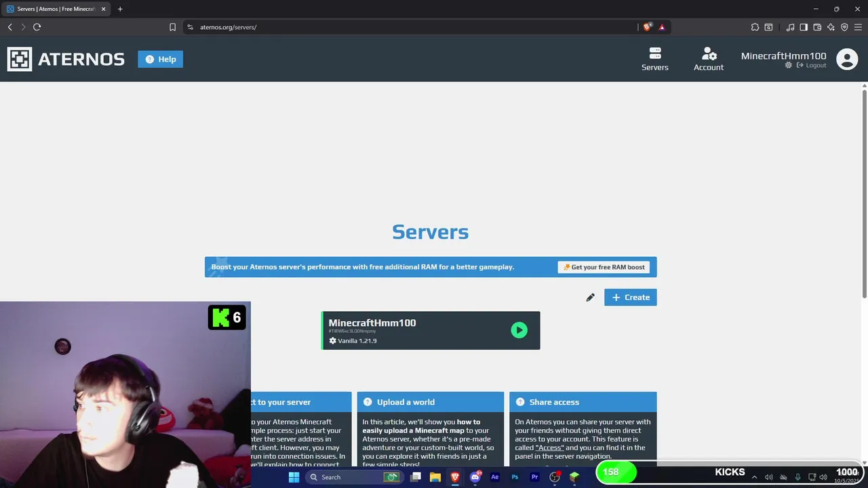868x488 pixels.
Task: Click the Aternos logo
Action: pos(66,59)
